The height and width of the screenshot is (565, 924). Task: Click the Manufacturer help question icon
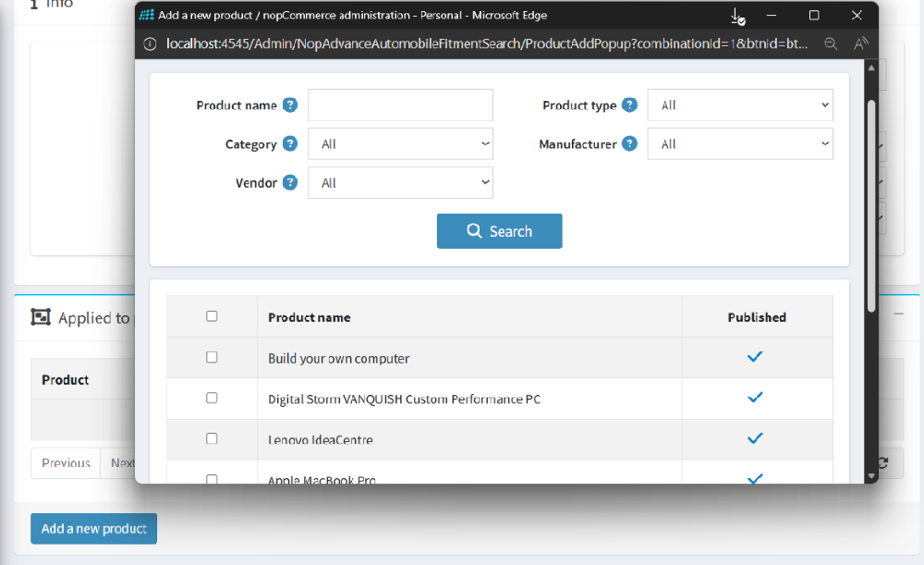coord(629,144)
